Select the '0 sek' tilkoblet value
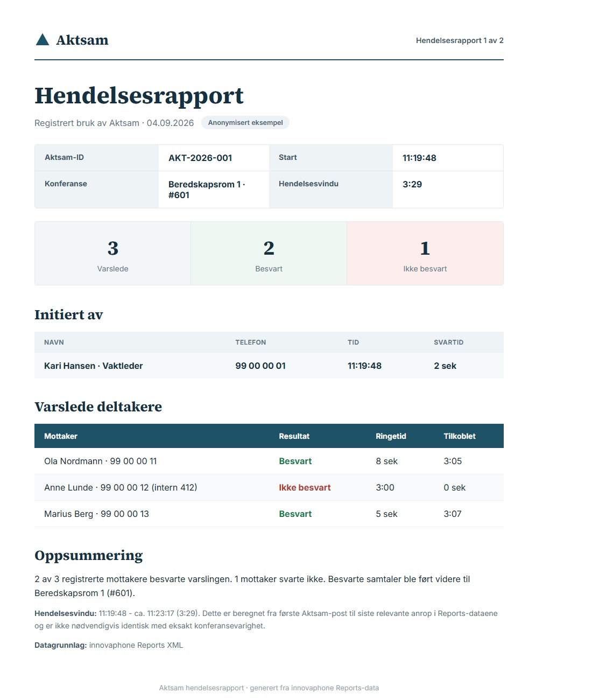 pos(455,487)
